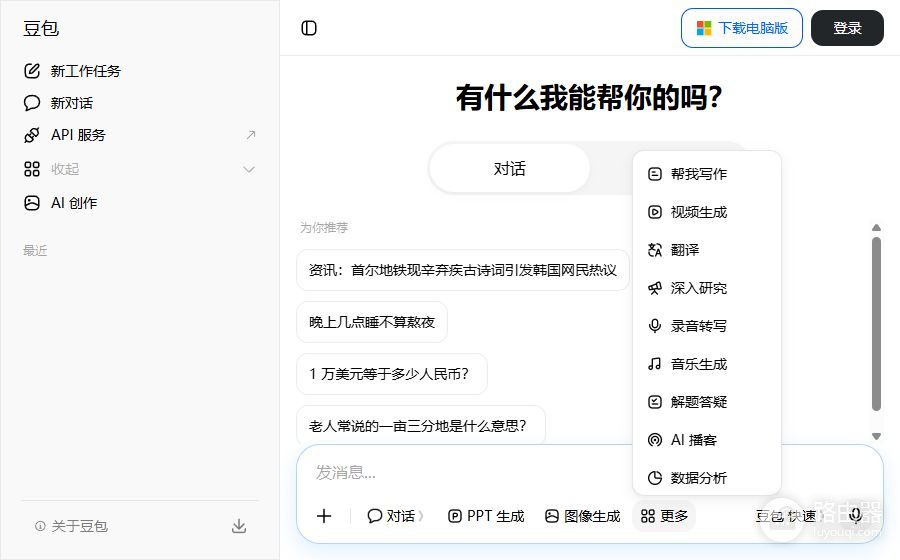
Task: Click the AI 创作 image icon
Action: [32, 203]
